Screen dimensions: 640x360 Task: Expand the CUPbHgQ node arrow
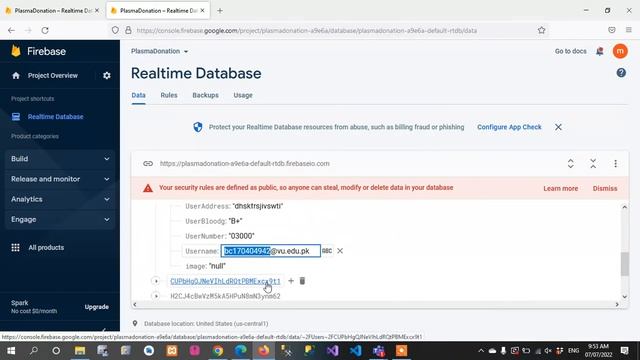(156, 281)
